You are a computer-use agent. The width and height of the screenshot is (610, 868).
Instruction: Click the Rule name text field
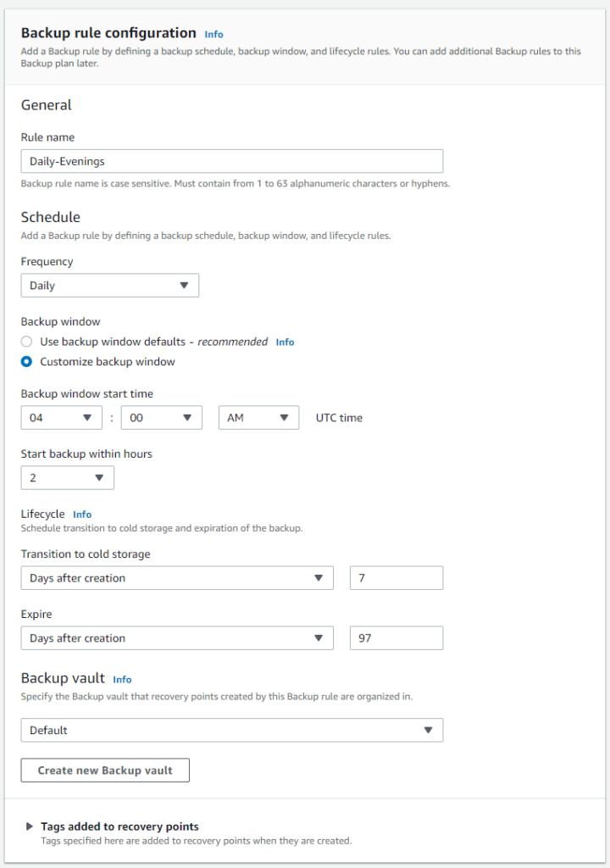[231, 161]
